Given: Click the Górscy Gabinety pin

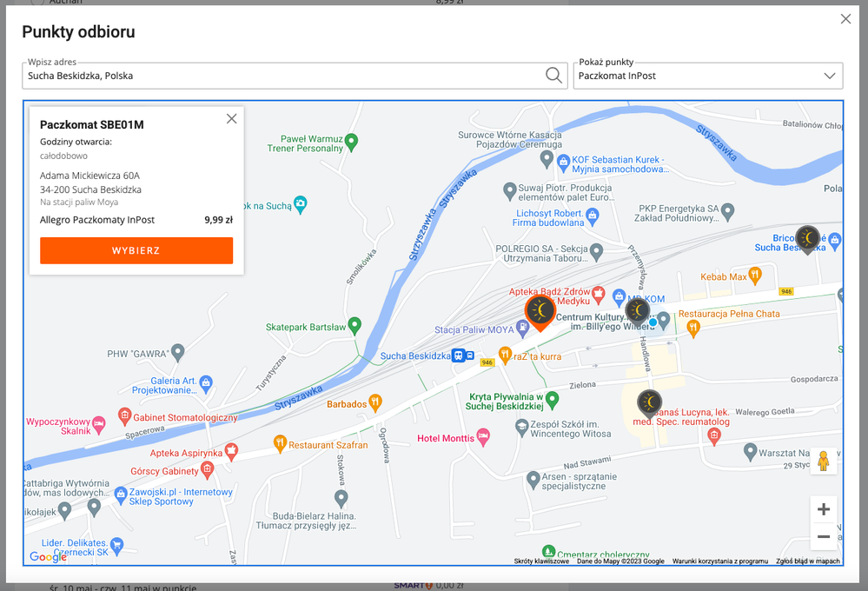Looking at the screenshot, I should 207,470.
